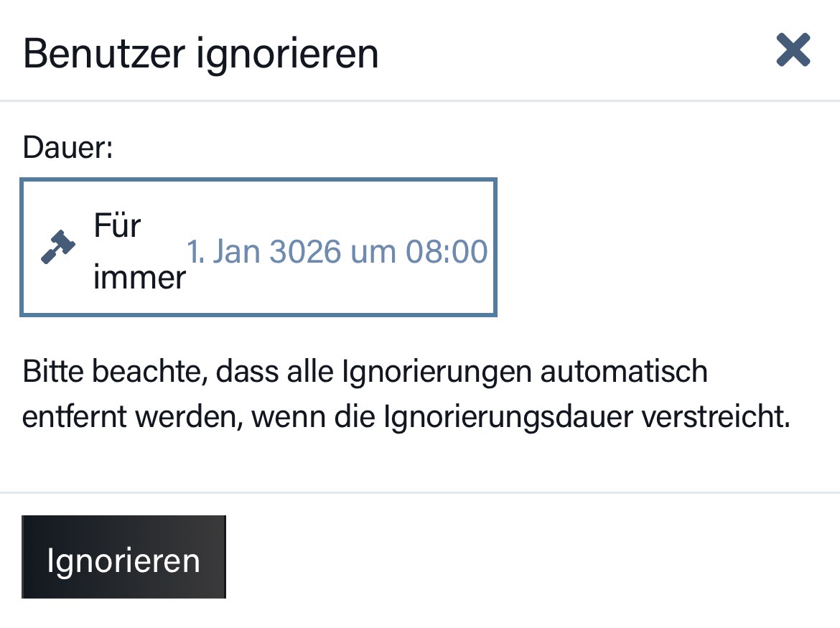Open the Dauer duration dropdown

[258, 247]
